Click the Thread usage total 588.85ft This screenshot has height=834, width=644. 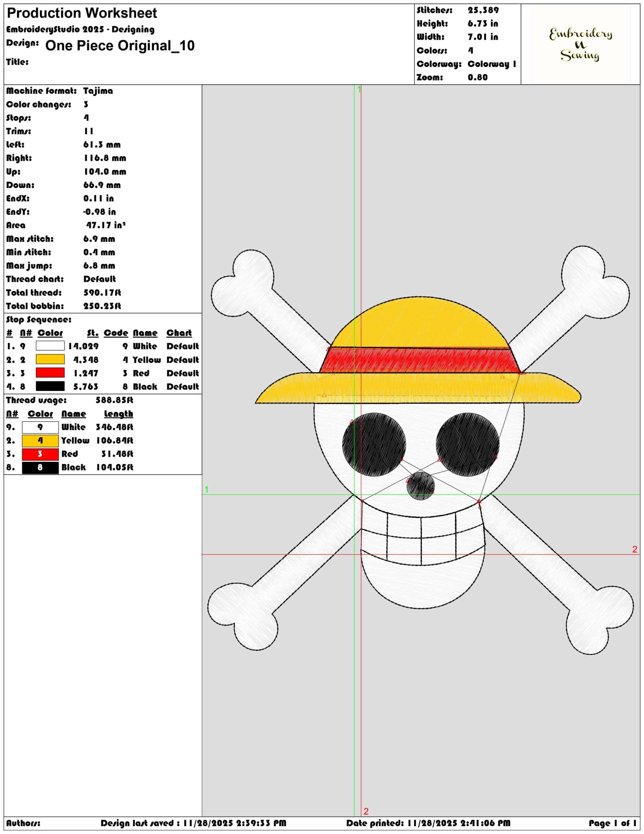coord(114,400)
